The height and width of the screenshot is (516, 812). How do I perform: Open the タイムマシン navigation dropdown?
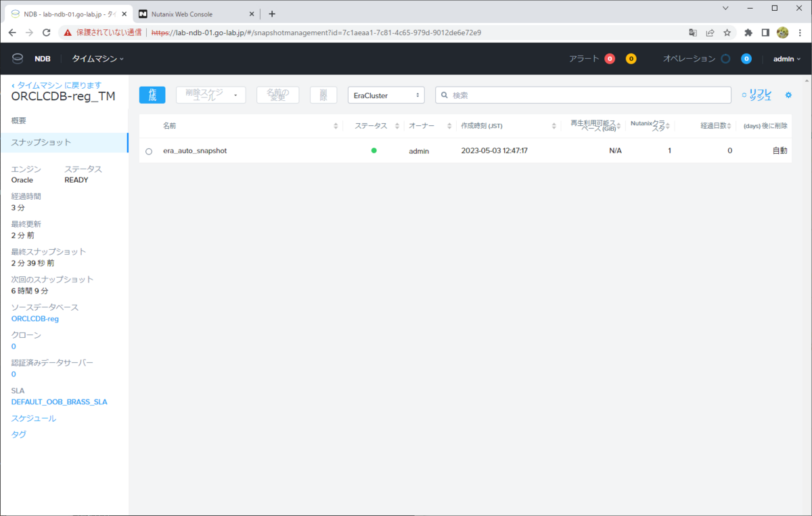click(x=98, y=59)
